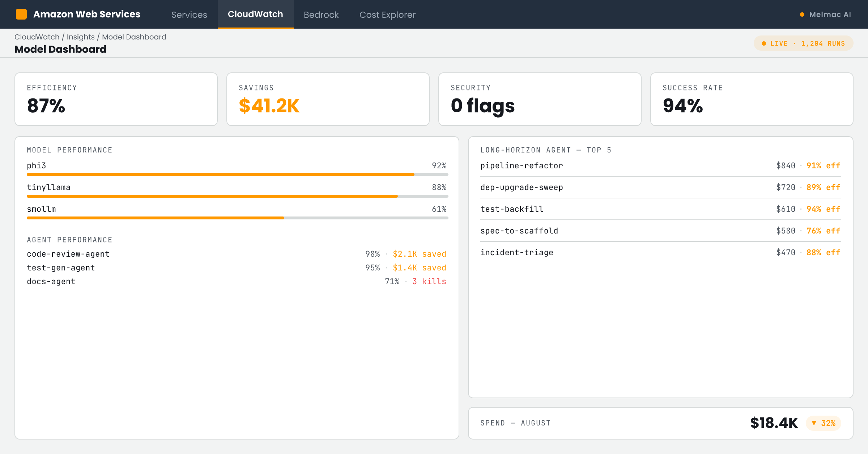The image size is (868, 454).
Task: Click the $840 cost value
Action: pos(786,166)
